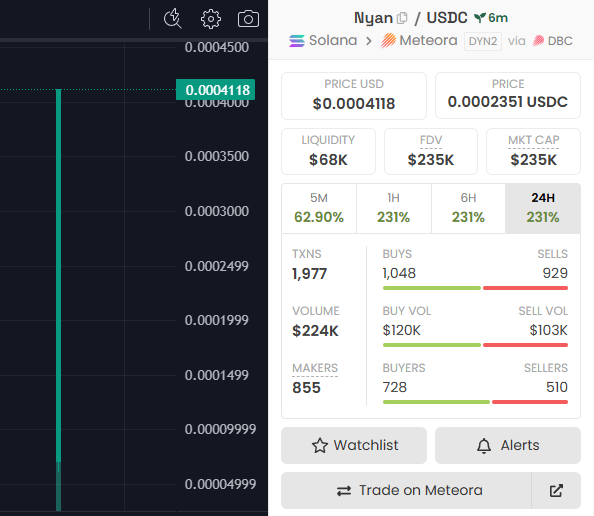Open the quick search lightning icon
The width and height of the screenshot is (594, 516).
pyautogui.click(x=173, y=19)
